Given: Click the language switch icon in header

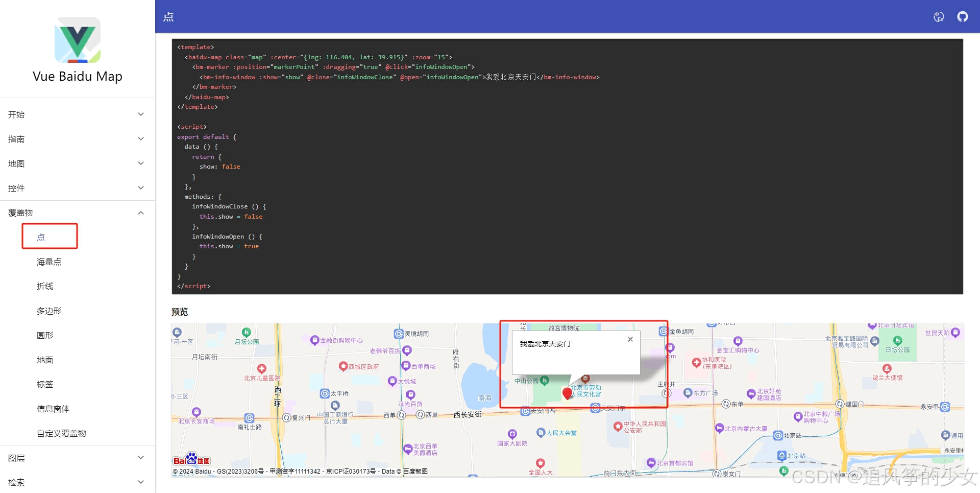Looking at the screenshot, I should coord(939,17).
